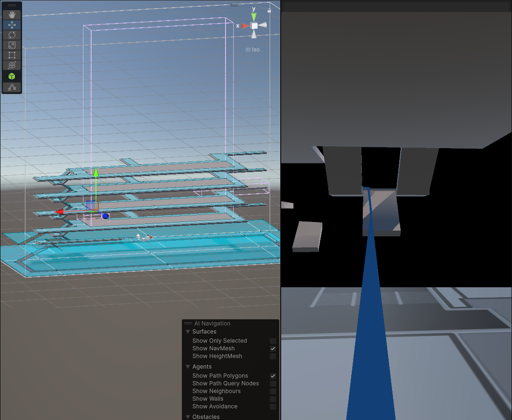Click the green Y axis gizmo cone
The width and height of the screenshot is (512, 420).
(254, 16)
